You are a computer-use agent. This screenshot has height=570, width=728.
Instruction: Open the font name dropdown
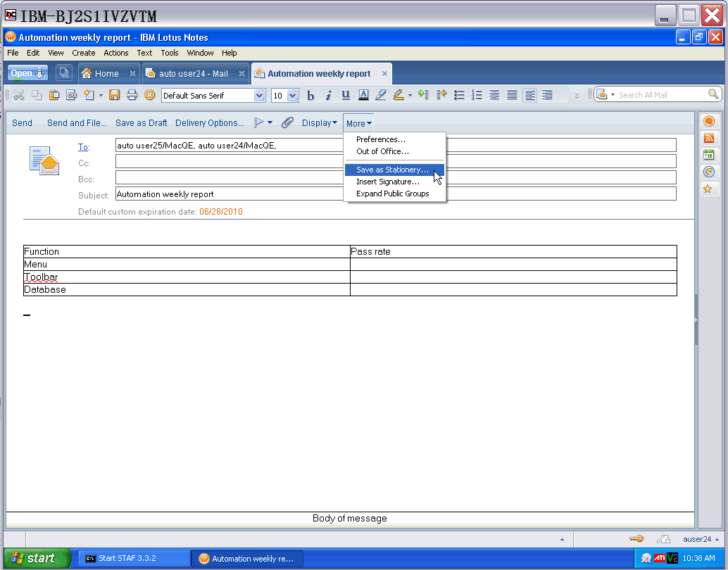(259, 96)
